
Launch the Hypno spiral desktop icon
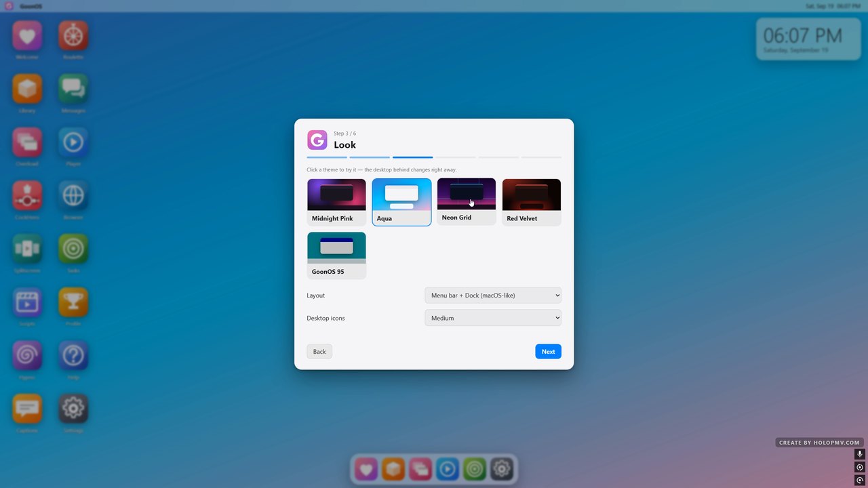pos(27,356)
